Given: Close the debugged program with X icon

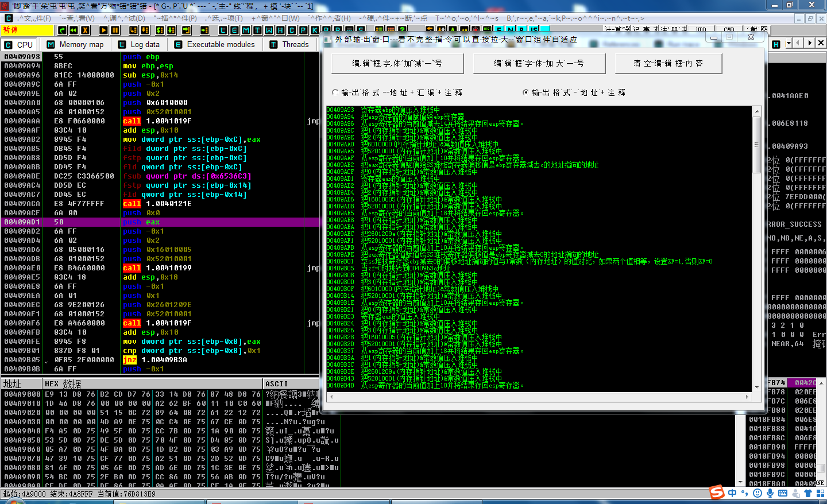Looking at the screenshot, I should tap(86, 30).
